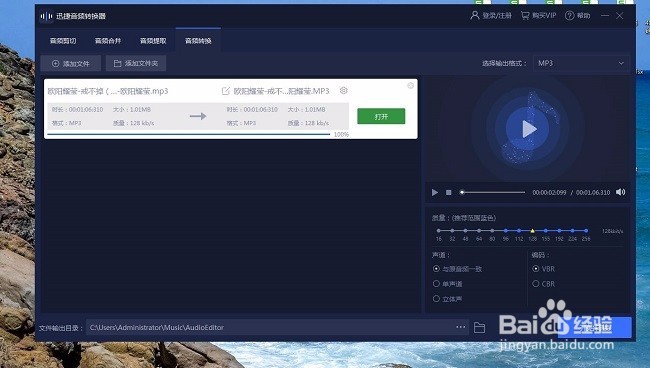Click the edit output filename pencil icon
The width and height of the screenshot is (650, 368).
[x=226, y=91]
